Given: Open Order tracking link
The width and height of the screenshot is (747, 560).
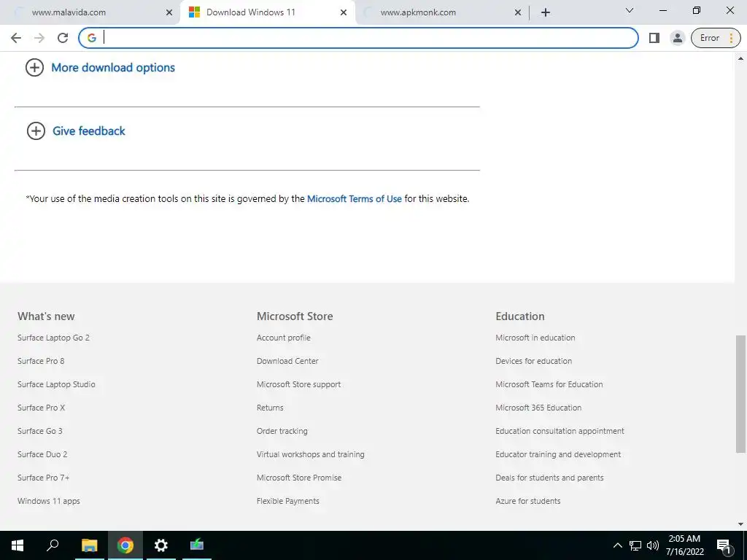Looking at the screenshot, I should pyautogui.click(x=282, y=431).
